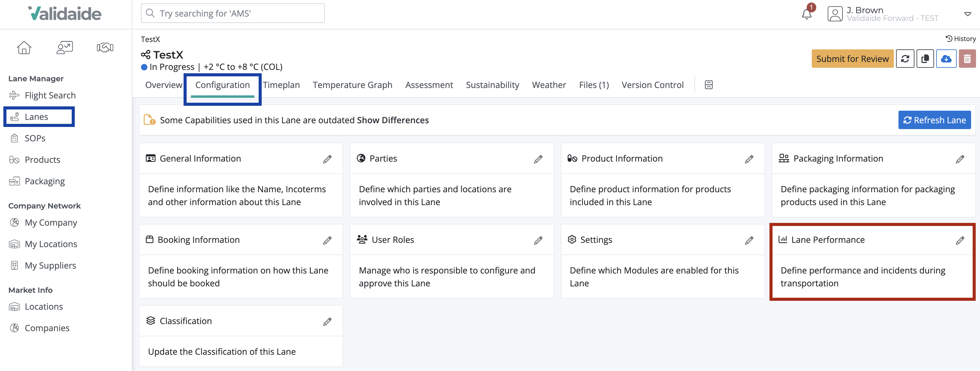Open My Suppliers in sidebar
Screen dimensions: 980x371
[50, 266]
